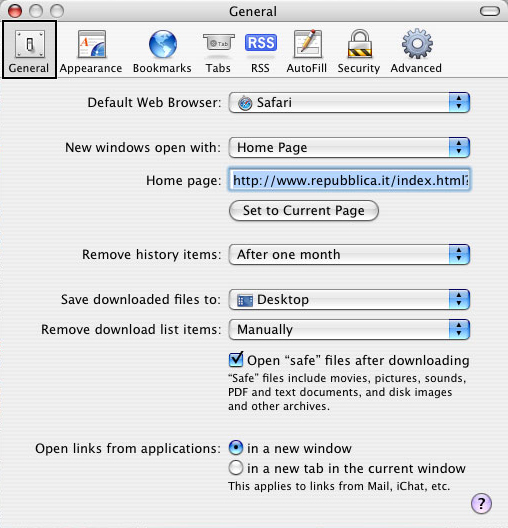This screenshot has height=528, width=508.
Task: Open the Advanced gear preferences
Action: 416,51
